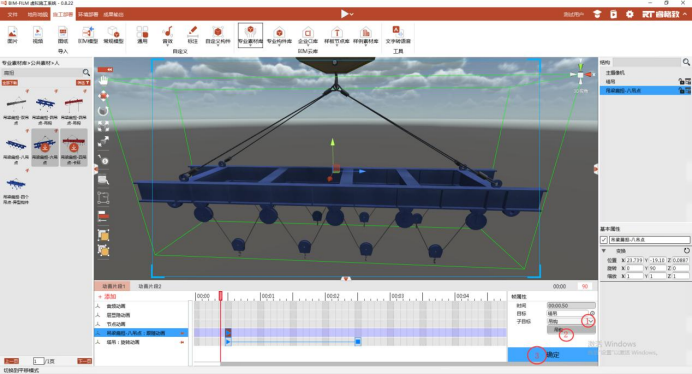Click the 图片 import image icon

coord(12,35)
